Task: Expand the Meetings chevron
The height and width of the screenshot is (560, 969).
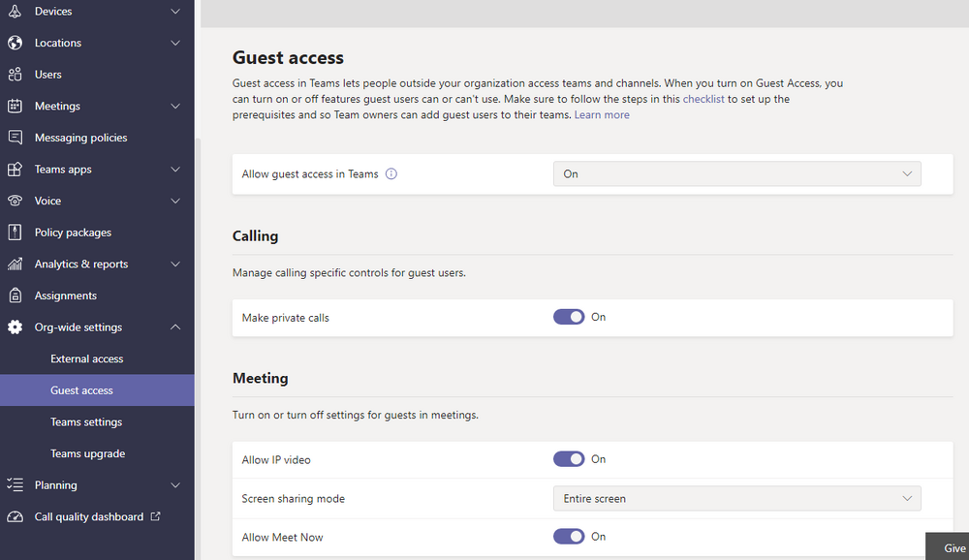Action: 175,106
